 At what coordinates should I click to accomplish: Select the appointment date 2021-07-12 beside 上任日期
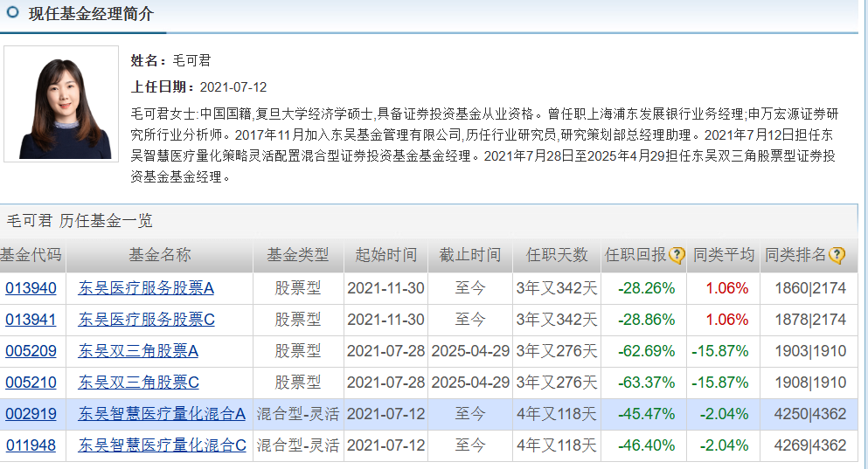pyautogui.click(x=233, y=87)
